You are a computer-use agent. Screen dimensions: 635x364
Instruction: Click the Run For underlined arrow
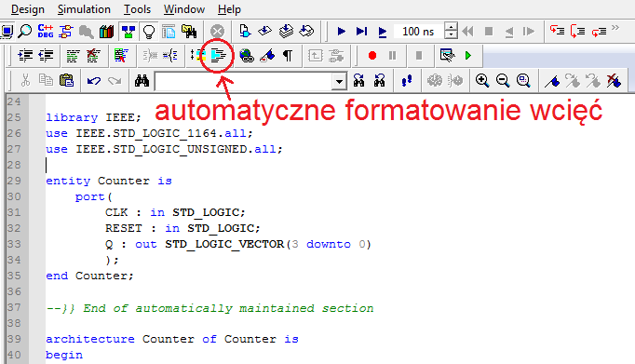coord(382,32)
